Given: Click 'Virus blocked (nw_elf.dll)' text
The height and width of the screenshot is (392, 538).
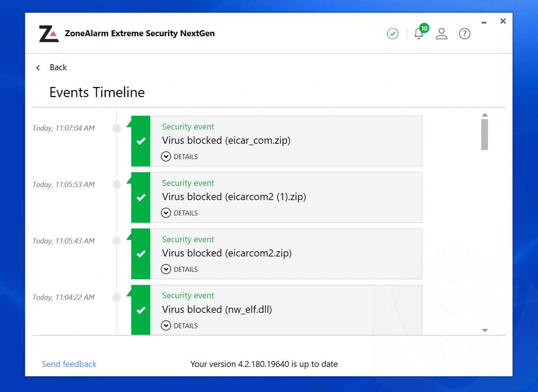Looking at the screenshot, I should tap(217, 310).
